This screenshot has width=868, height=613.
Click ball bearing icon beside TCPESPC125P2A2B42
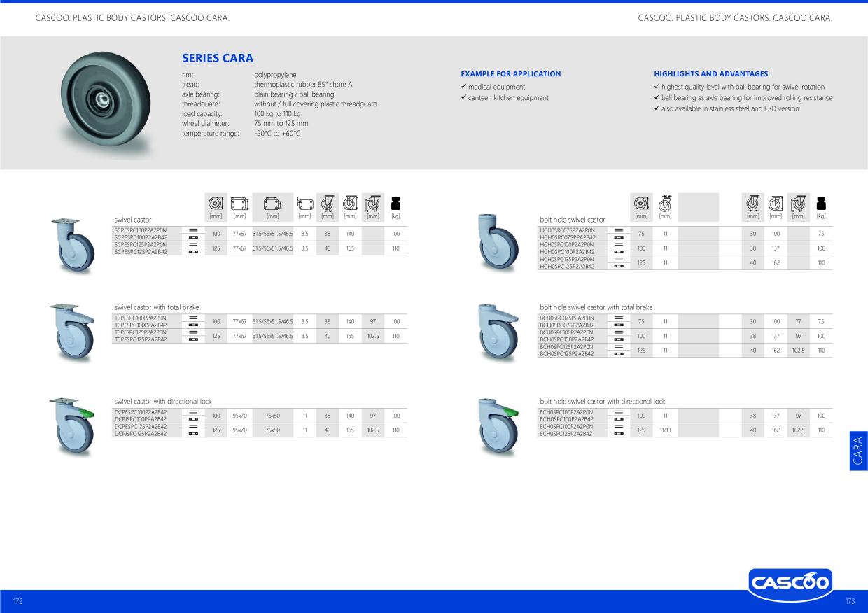coord(193,339)
